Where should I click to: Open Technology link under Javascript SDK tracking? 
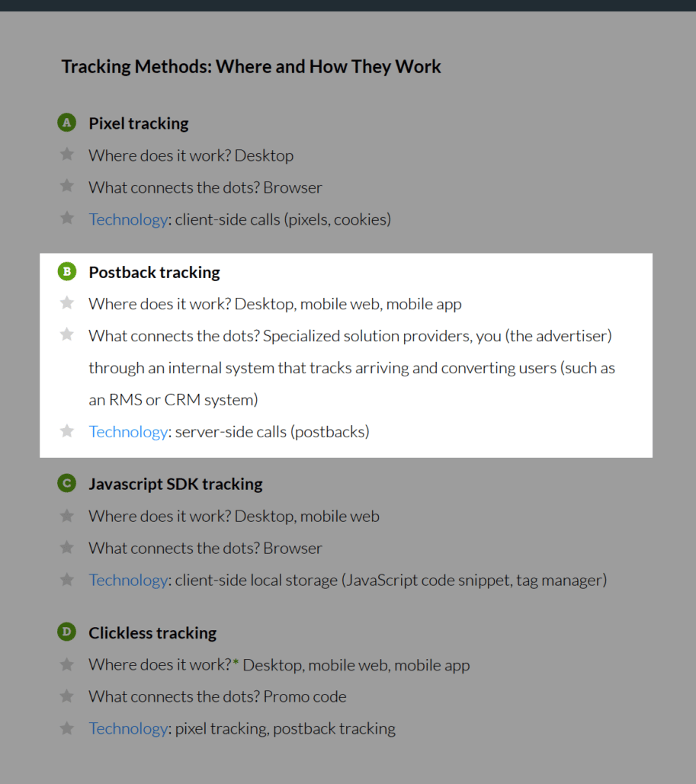(x=127, y=581)
